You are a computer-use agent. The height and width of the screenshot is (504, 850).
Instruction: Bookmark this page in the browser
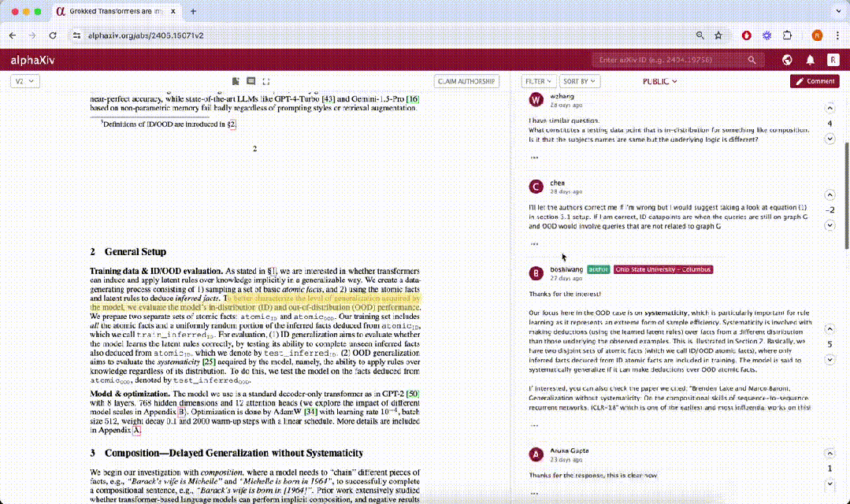pos(718,35)
